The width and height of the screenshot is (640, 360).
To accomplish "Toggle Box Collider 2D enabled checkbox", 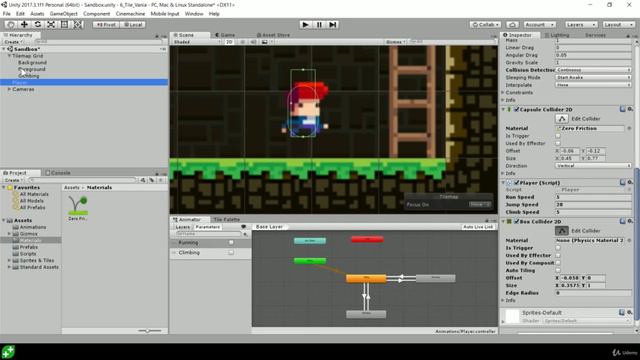I will point(516,221).
